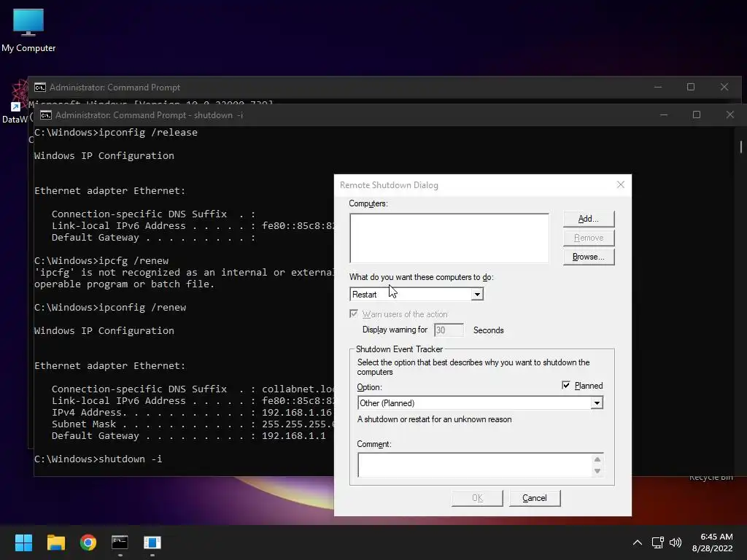Image resolution: width=747 pixels, height=560 pixels.
Task: Click the 'ipcfg /renew' command text
Action: pyautogui.click(x=133, y=261)
